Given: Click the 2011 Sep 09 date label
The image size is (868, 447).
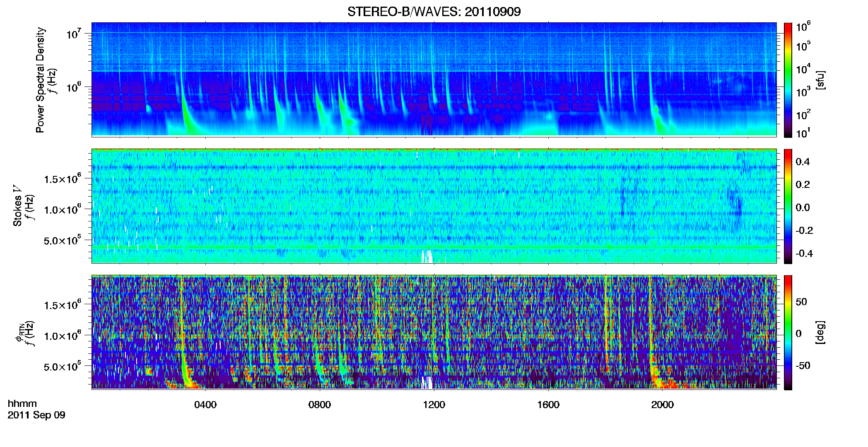Looking at the screenshot, I should [x=36, y=415].
